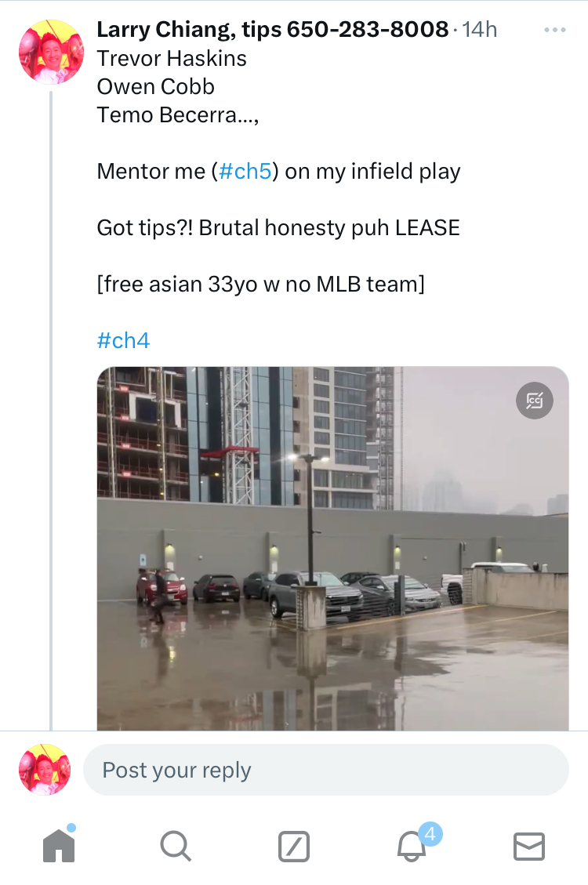The width and height of the screenshot is (588, 885).
Task: Open the three-dot more options menu
Action: (x=554, y=30)
